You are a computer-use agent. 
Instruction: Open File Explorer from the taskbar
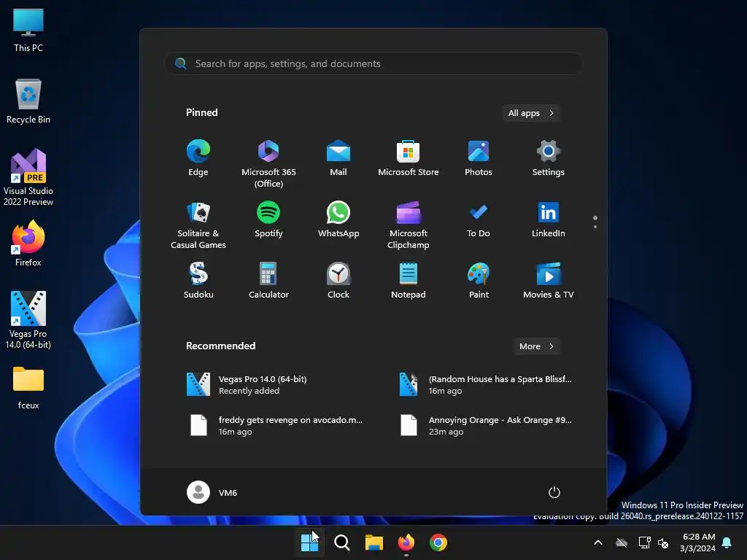point(374,542)
